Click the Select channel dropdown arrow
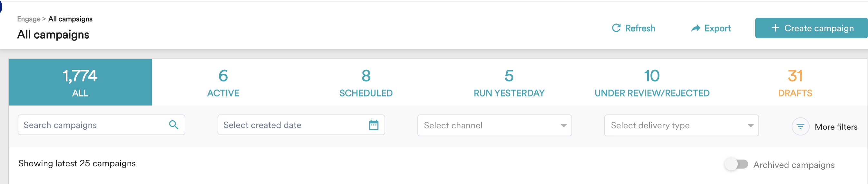868x184 pixels. [563, 125]
